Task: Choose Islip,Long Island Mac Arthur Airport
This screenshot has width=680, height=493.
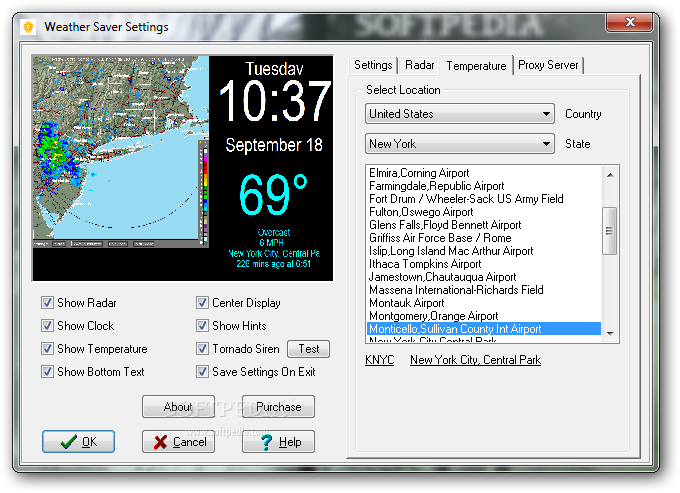Action: [484, 251]
